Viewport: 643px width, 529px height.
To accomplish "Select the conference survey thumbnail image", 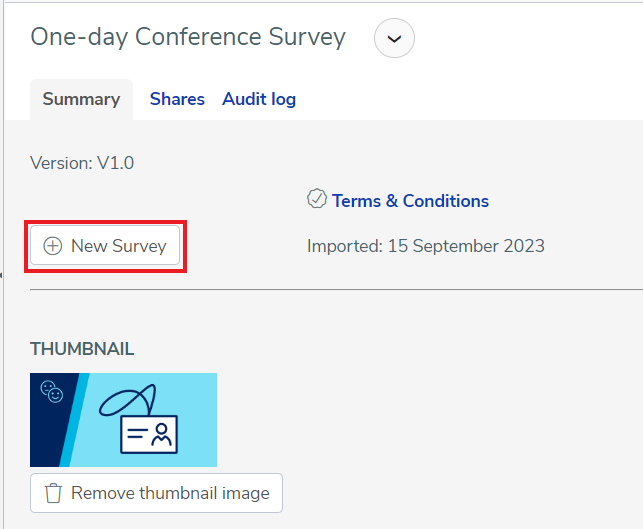I will pyautogui.click(x=123, y=420).
